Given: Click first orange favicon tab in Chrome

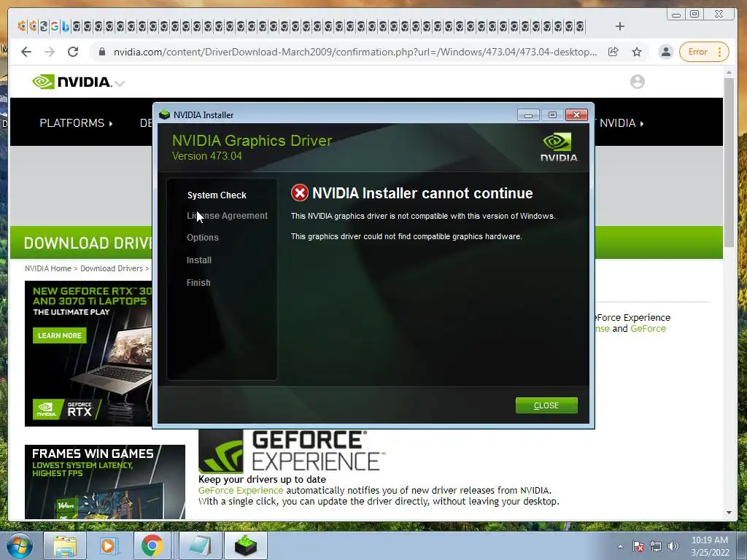Looking at the screenshot, I should coord(21,26).
